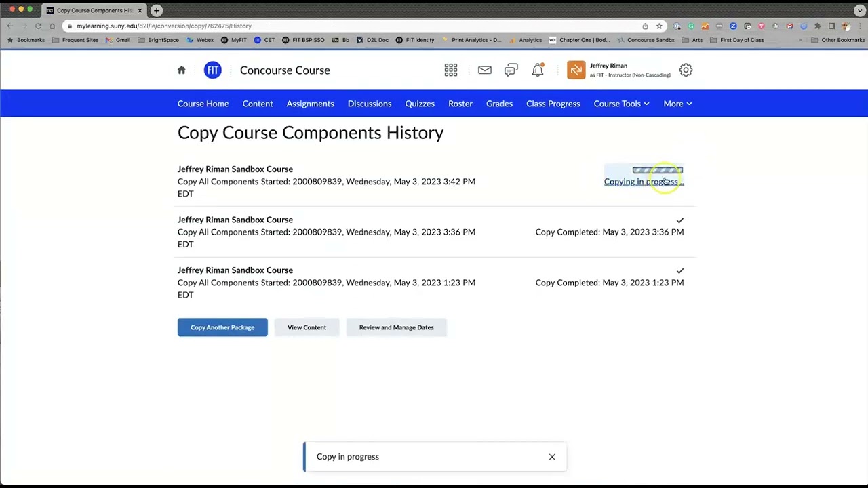
Task: Open the Roster navbar item
Action: tap(460, 104)
